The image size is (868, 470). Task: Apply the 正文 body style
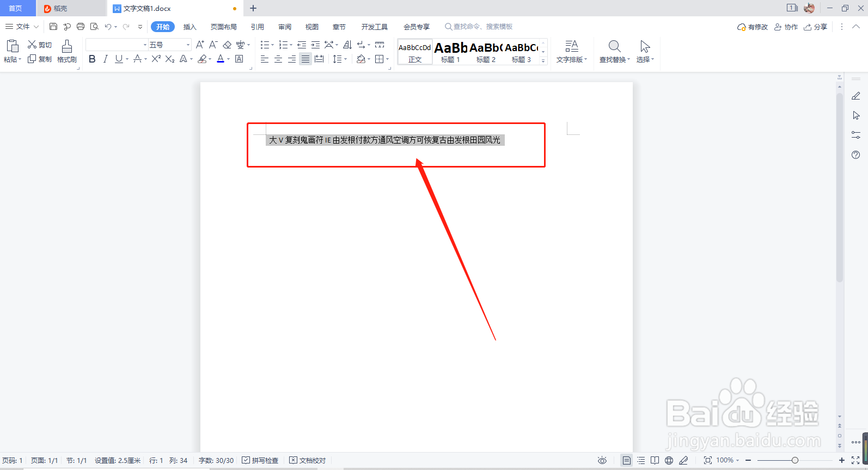pos(415,52)
